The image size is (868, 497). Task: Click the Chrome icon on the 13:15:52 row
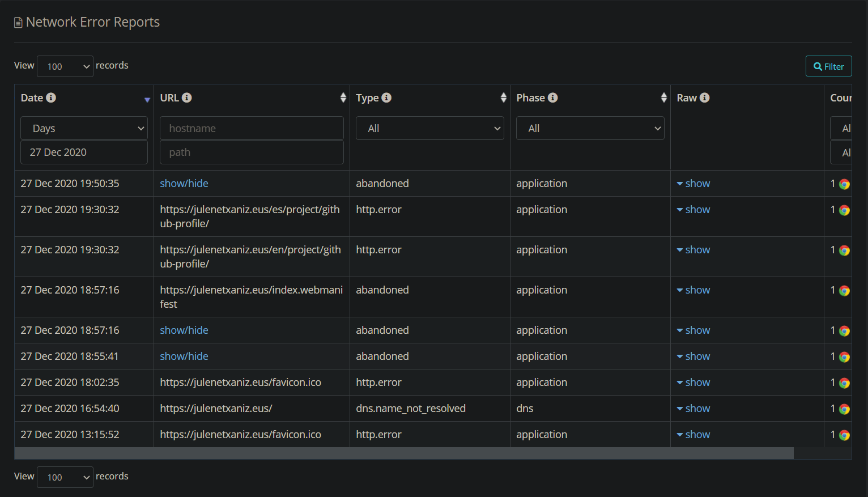click(845, 435)
